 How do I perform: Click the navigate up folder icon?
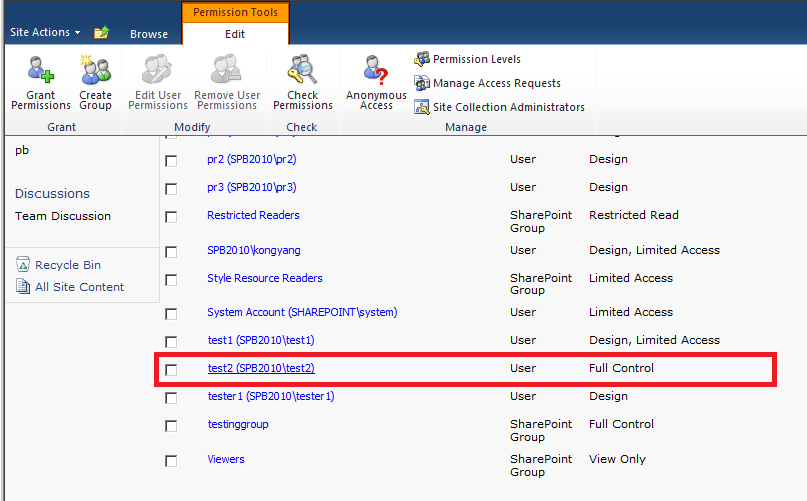(x=101, y=32)
